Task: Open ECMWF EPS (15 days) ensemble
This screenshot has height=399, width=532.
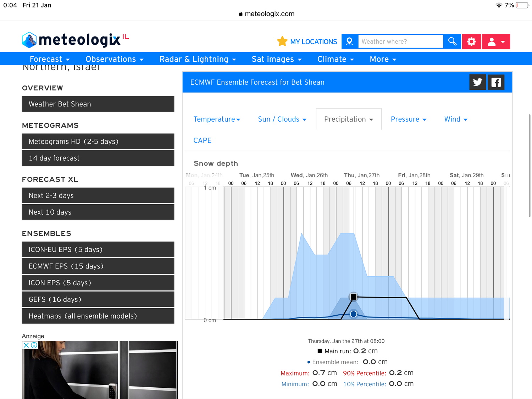Action: (x=98, y=266)
